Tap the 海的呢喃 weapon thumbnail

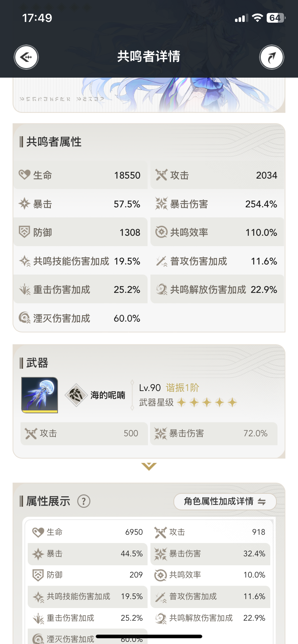click(x=40, y=395)
